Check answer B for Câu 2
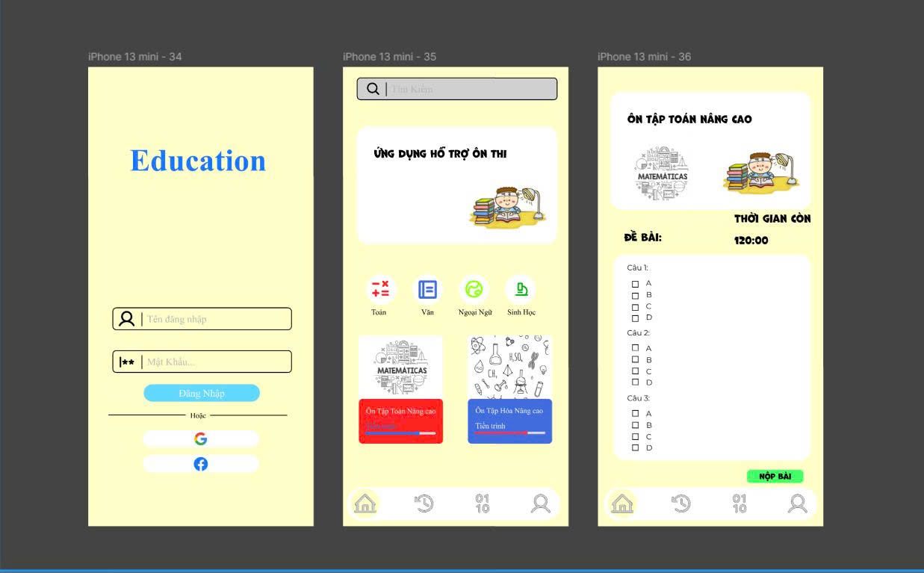Screen dimensions: 924x573 click(x=636, y=359)
